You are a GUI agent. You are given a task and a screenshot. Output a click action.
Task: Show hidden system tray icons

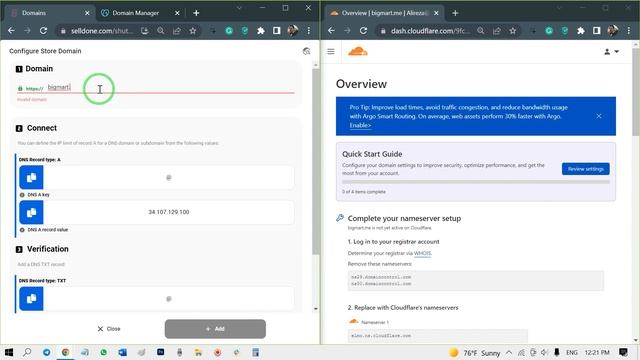[x=509, y=352]
